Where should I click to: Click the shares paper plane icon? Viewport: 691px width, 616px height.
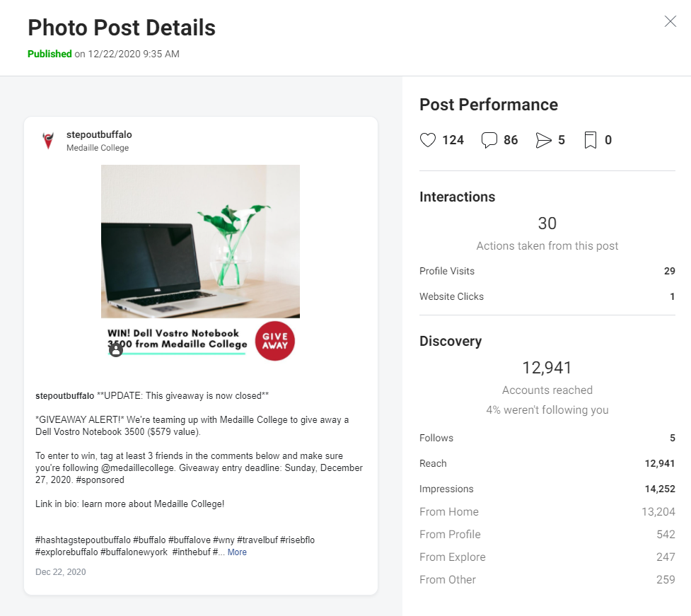click(x=543, y=140)
